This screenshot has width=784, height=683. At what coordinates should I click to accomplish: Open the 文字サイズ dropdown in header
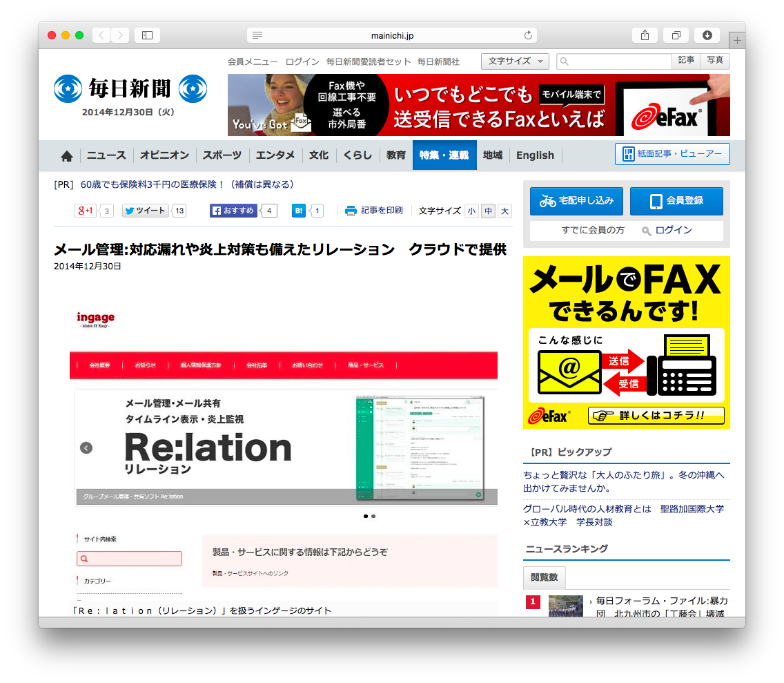[515, 61]
